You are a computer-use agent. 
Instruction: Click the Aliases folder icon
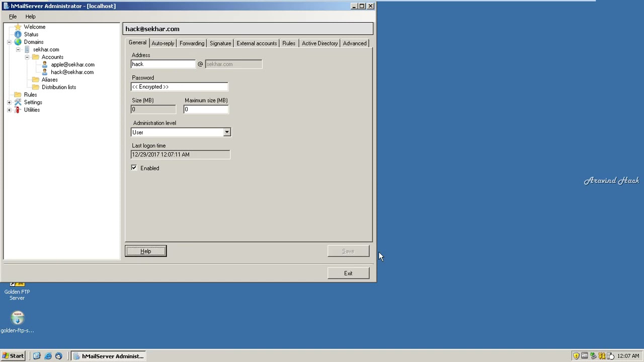(36, 79)
